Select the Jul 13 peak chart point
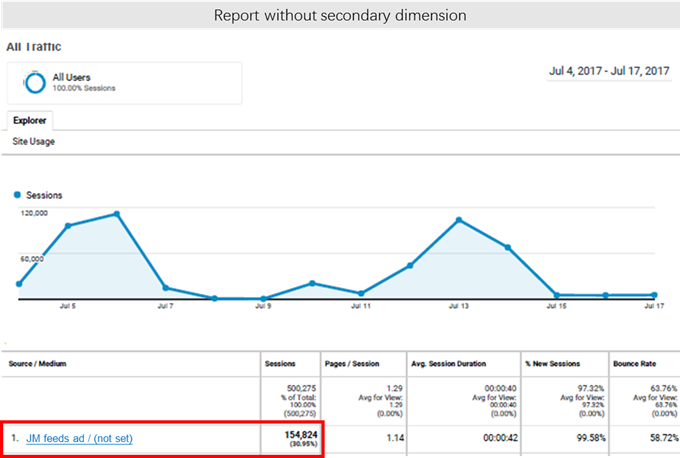This screenshot has width=680, height=458. [459, 220]
